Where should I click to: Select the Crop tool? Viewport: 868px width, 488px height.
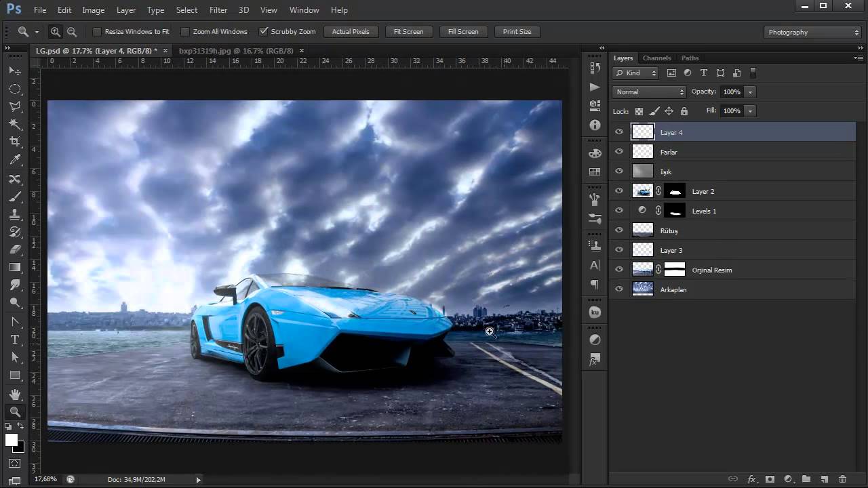click(15, 142)
